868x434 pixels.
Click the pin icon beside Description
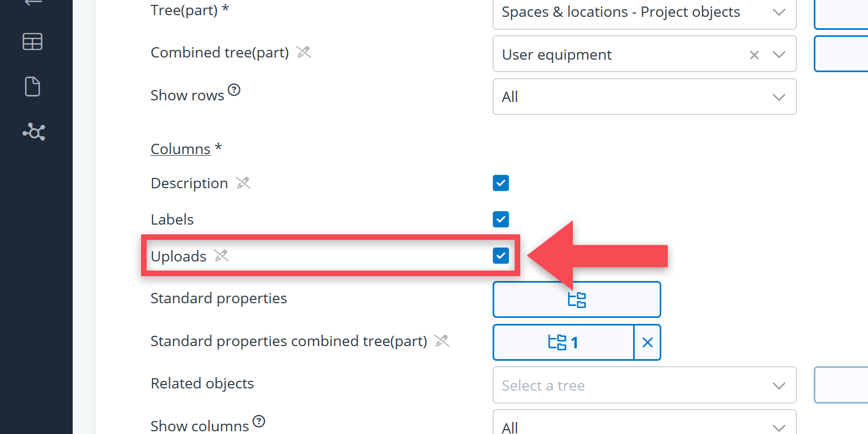(x=243, y=183)
